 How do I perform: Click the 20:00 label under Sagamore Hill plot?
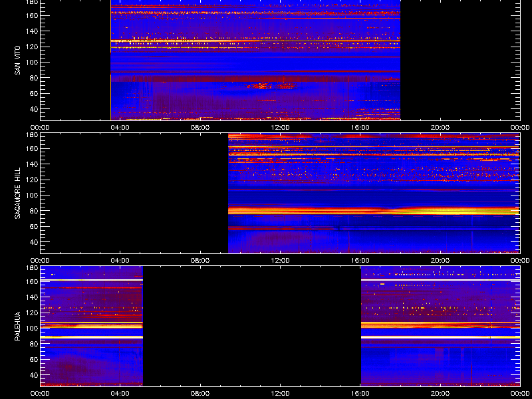coord(440,261)
